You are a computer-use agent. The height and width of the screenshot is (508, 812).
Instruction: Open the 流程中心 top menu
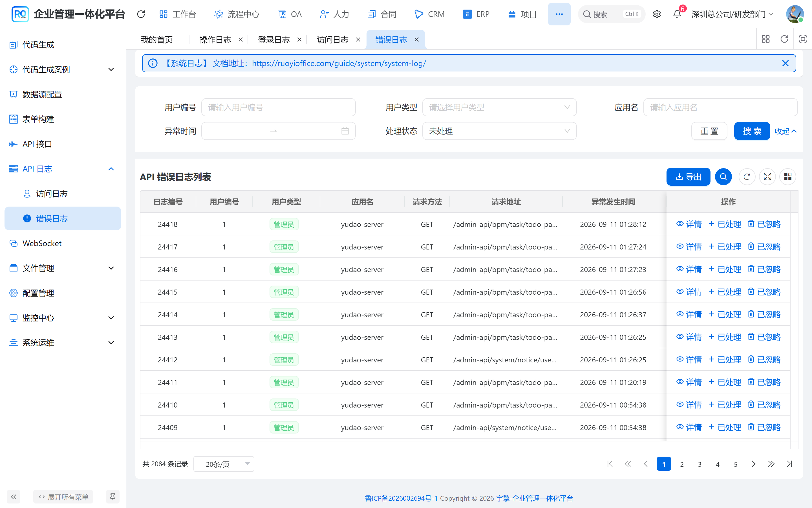point(237,14)
